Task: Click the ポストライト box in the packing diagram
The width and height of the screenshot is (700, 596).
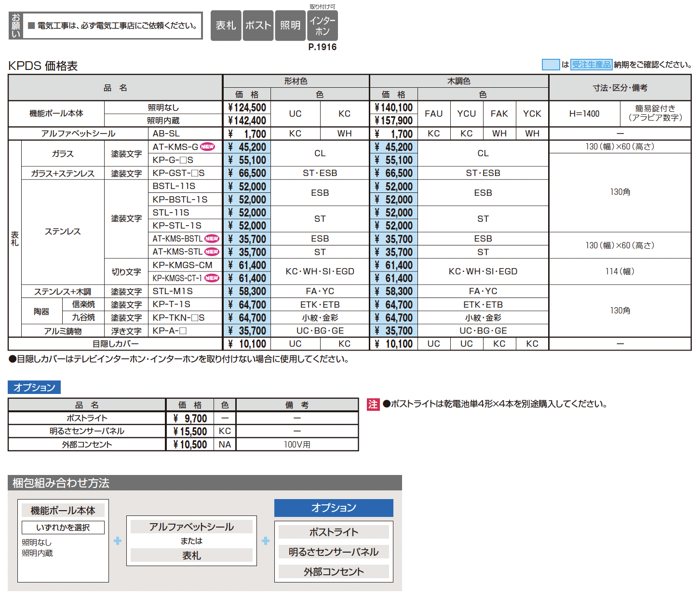Action: click(334, 532)
